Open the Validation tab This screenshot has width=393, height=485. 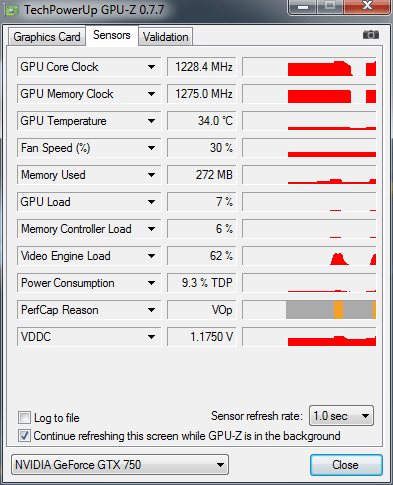tap(166, 37)
